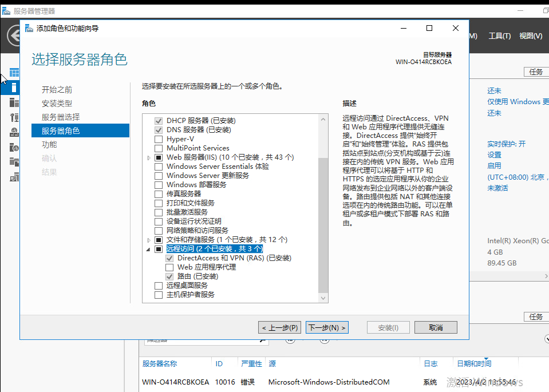This screenshot has height=392, width=549.
Task: Sort events by the 严重性 column header
Action: tap(251, 364)
